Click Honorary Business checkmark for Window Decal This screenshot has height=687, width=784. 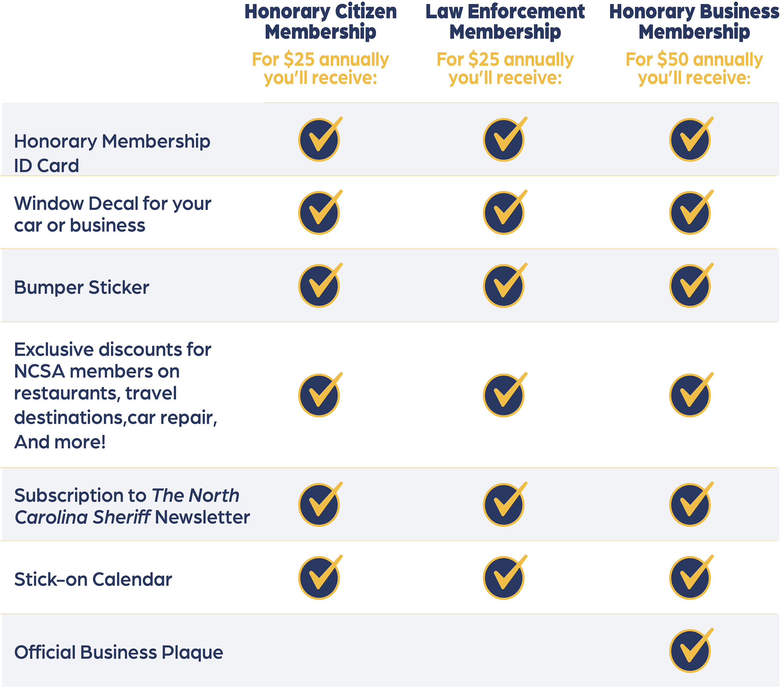pyautogui.click(x=692, y=212)
